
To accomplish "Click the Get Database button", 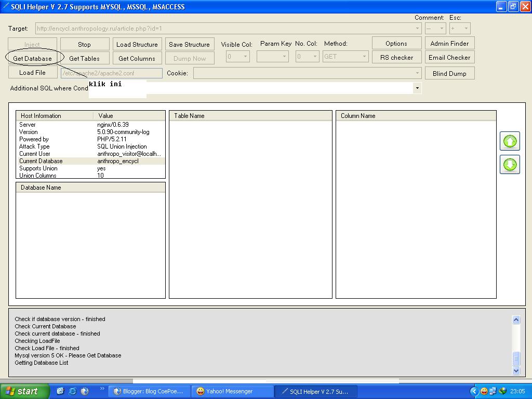I will (x=33, y=58).
